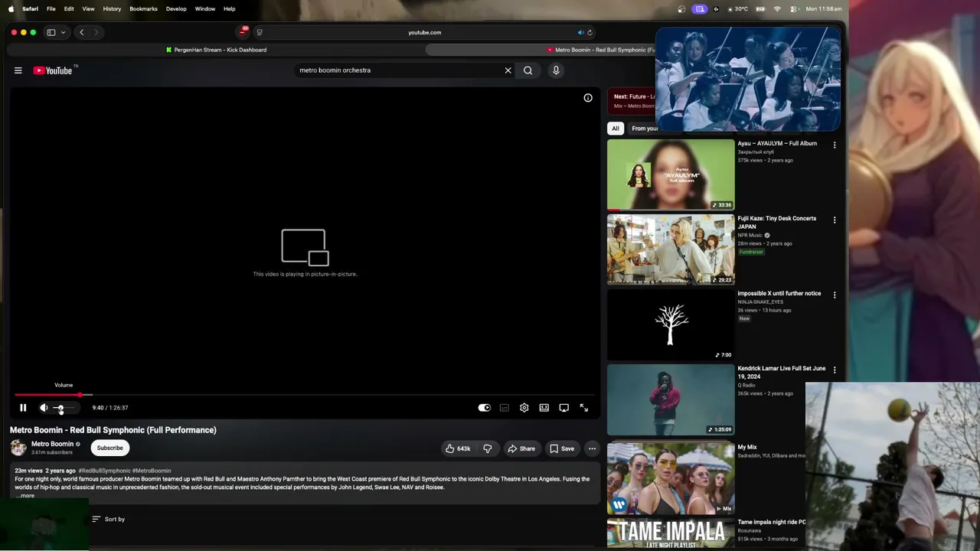The width and height of the screenshot is (980, 551).
Task: Open the Metro Boomin channel avatar
Action: tap(18, 448)
